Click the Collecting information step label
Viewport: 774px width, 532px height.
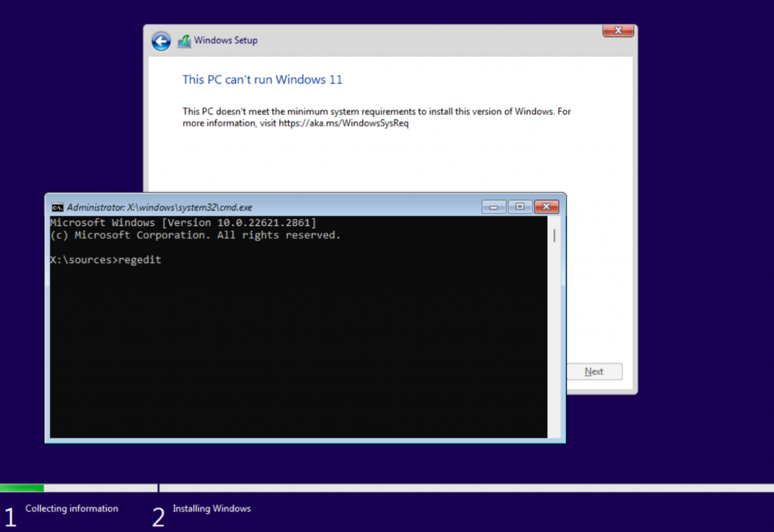pos(72,509)
